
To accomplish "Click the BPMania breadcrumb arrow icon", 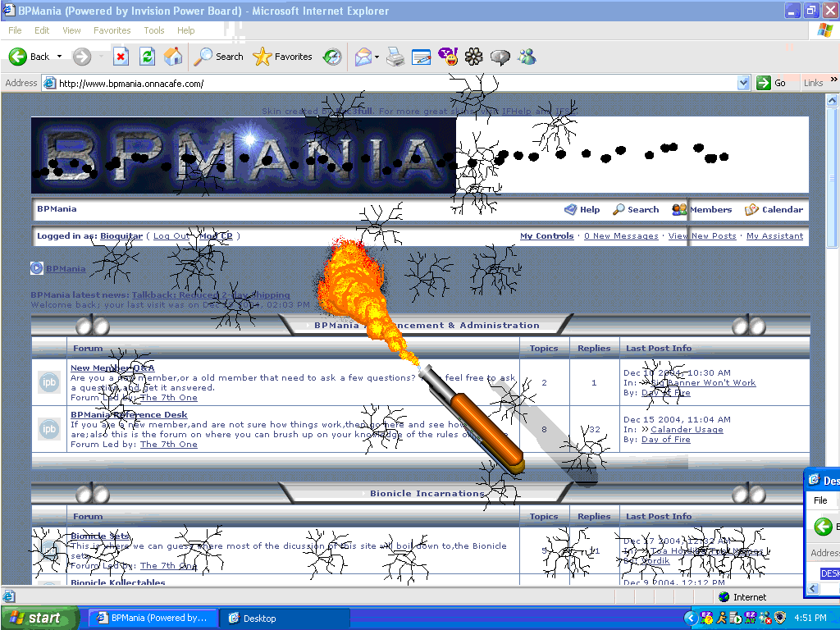I will click(x=36, y=268).
